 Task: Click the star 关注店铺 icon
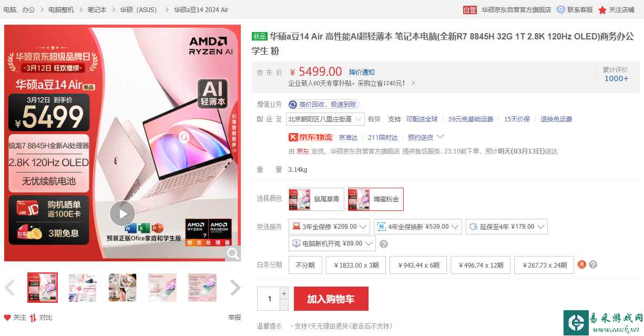pos(602,9)
